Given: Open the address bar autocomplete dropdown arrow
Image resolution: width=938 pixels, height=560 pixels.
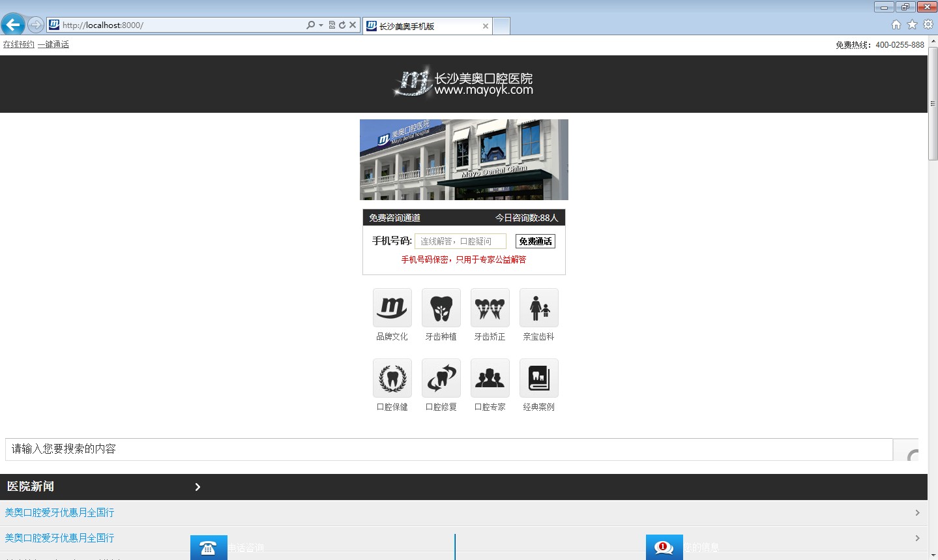Looking at the screenshot, I should (321, 25).
